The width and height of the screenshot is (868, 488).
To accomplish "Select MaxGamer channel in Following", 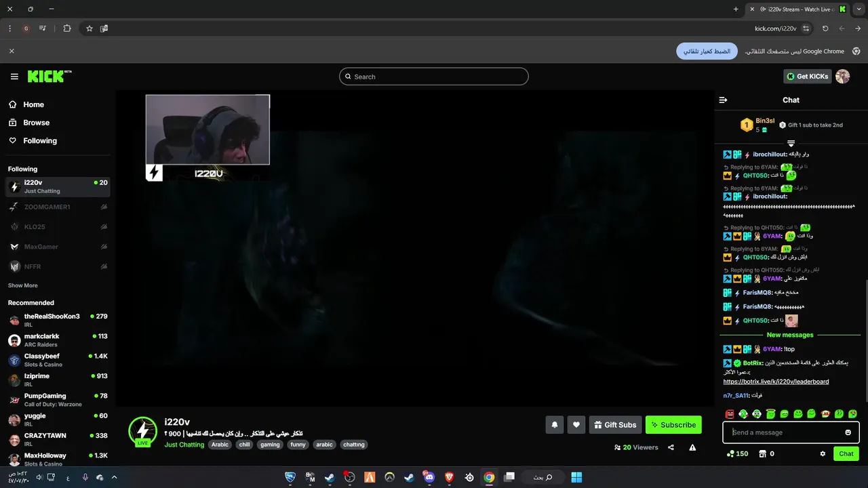I will [x=58, y=247].
